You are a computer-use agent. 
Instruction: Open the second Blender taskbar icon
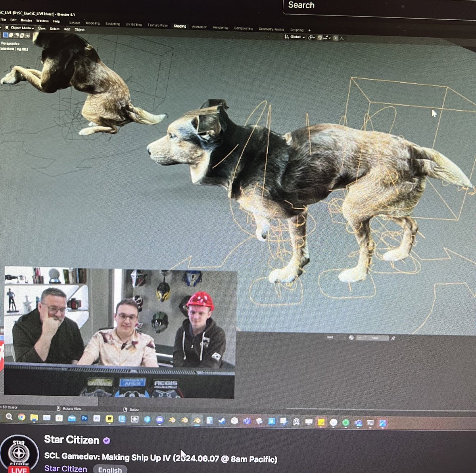[x=184, y=420]
